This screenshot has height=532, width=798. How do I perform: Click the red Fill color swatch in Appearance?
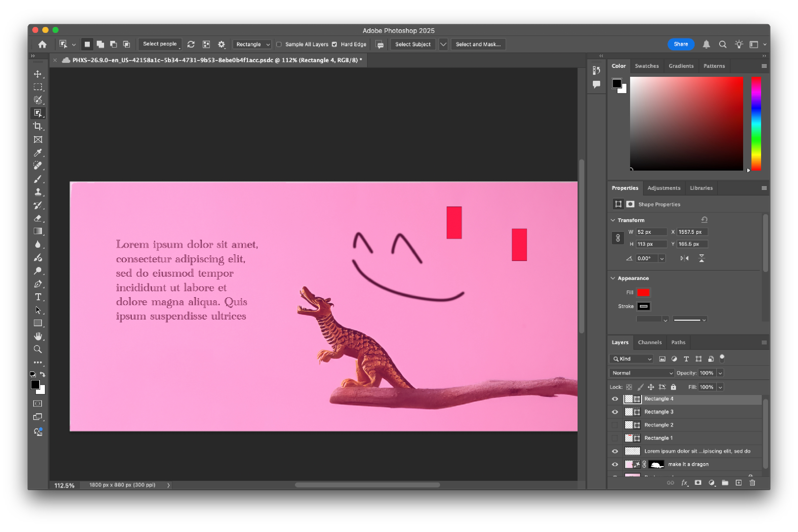(x=643, y=292)
